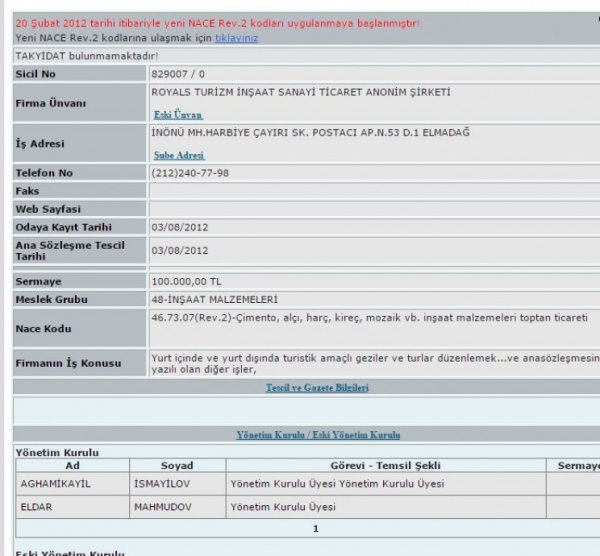Click the cell MAHMUDOV
Image resolution: width=600 pixels, height=556 pixels.
click(163, 507)
